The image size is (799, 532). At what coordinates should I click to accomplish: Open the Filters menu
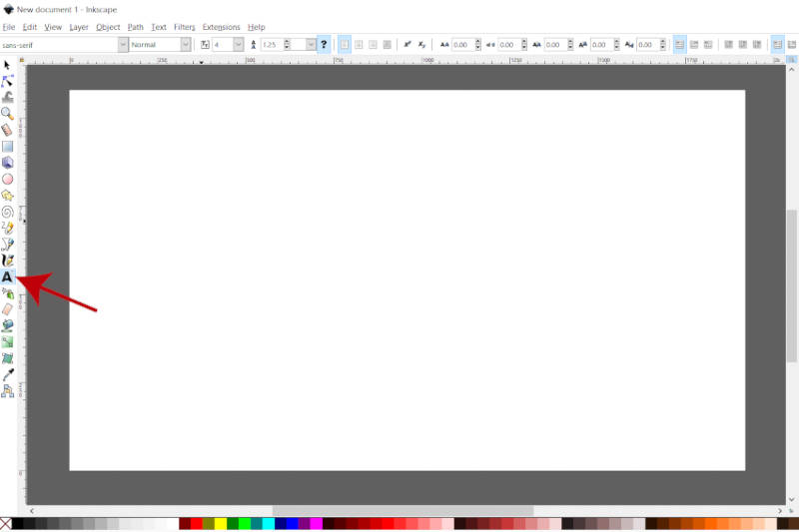(x=184, y=27)
